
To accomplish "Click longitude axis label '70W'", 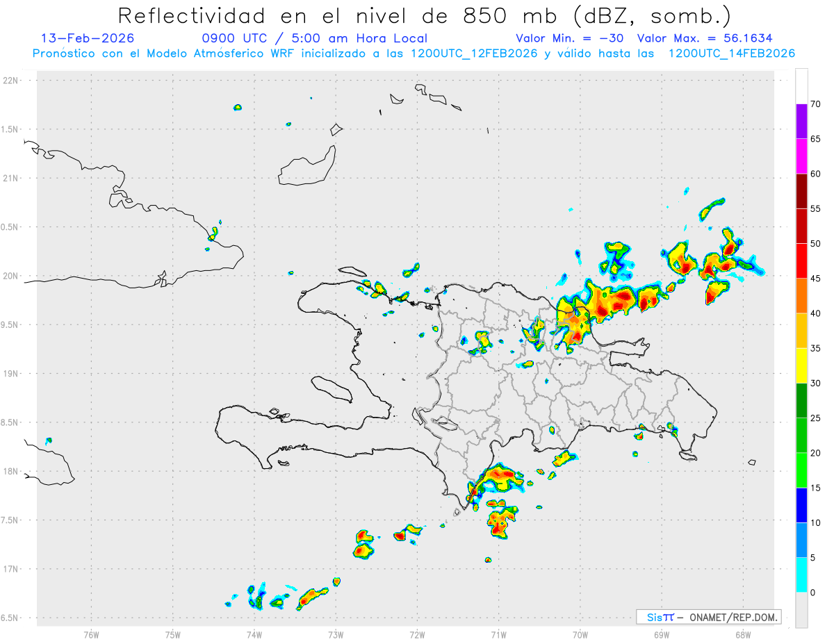I will 580,634.
